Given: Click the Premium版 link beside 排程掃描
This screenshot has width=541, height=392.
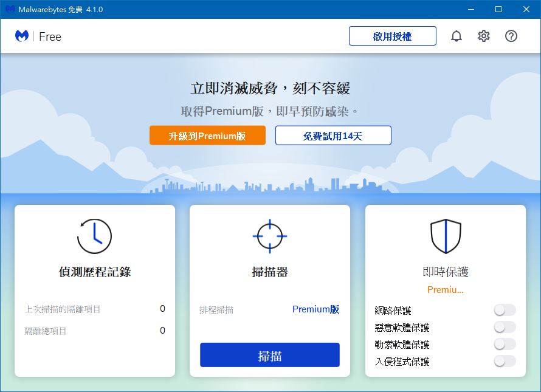Looking at the screenshot, I should (x=315, y=309).
